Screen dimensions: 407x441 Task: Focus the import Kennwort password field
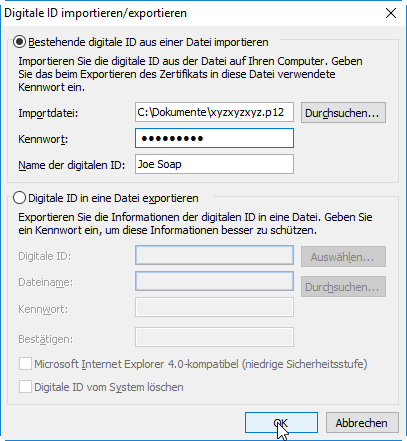tap(214, 138)
